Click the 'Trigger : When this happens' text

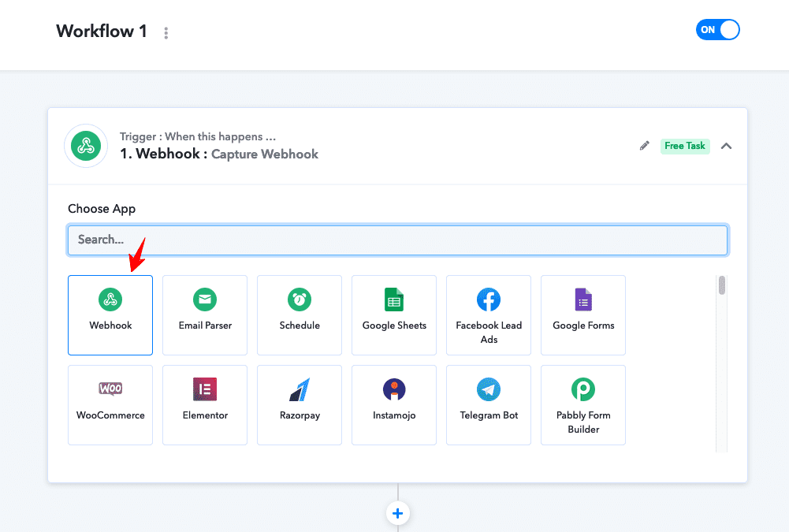pyautogui.click(x=198, y=136)
